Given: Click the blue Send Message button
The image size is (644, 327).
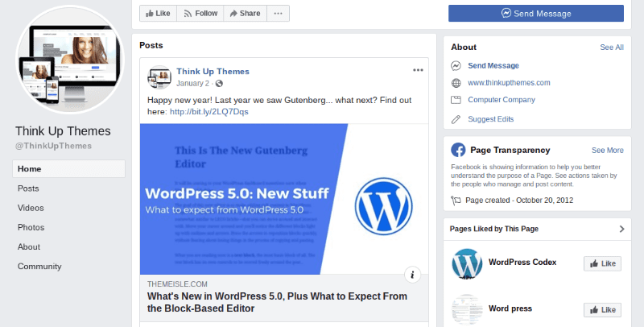Looking at the screenshot, I should pos(536,13).
